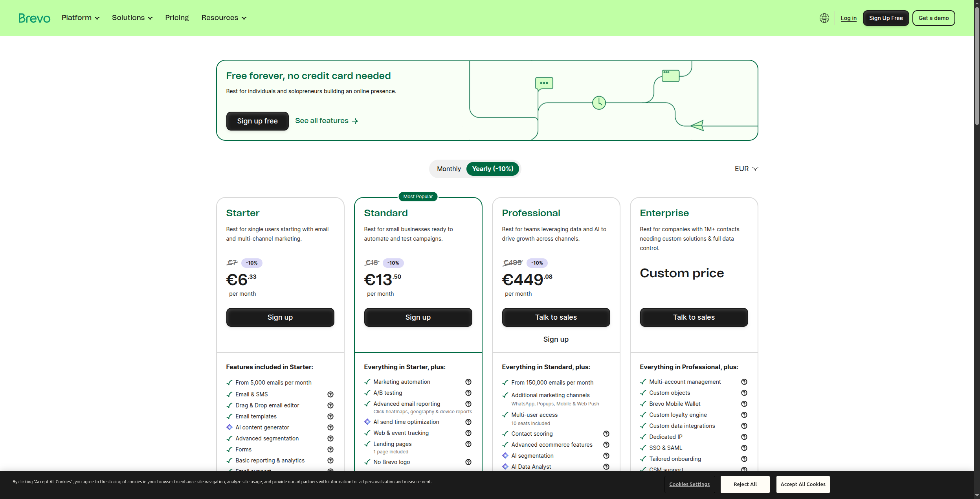This screenshot has height=499, width=980.
Task: Show info for Advanced ecommerce features
Action: [x=606, y=445]
